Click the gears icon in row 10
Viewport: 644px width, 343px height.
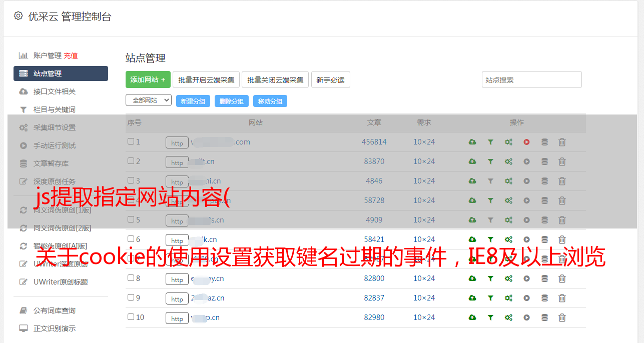[x=508, y=317]
